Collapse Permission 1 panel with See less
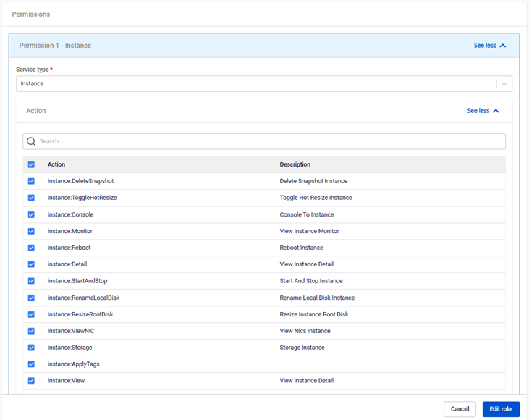The height and width of the screenshot is (420, 529). [x=489, y=46]
